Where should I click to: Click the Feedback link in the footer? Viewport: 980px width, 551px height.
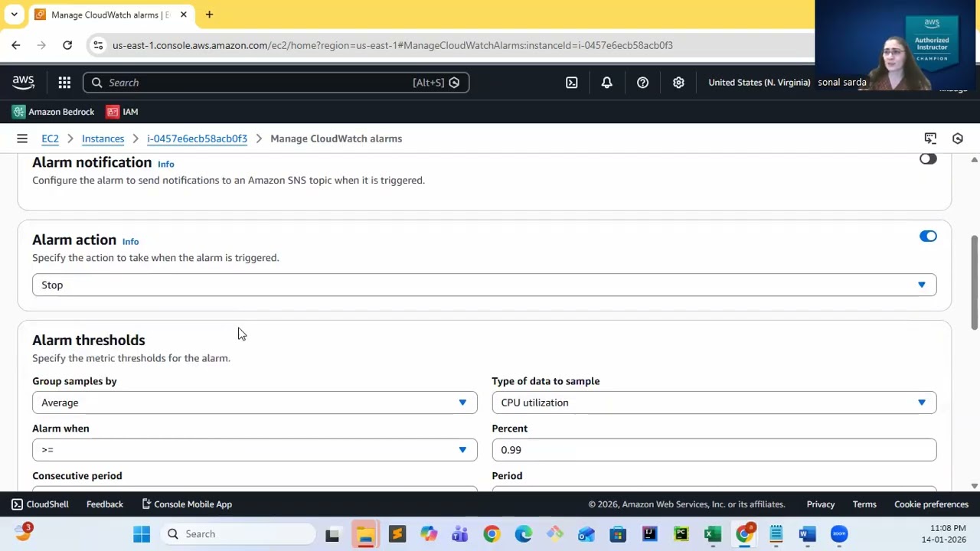(105, 504)
